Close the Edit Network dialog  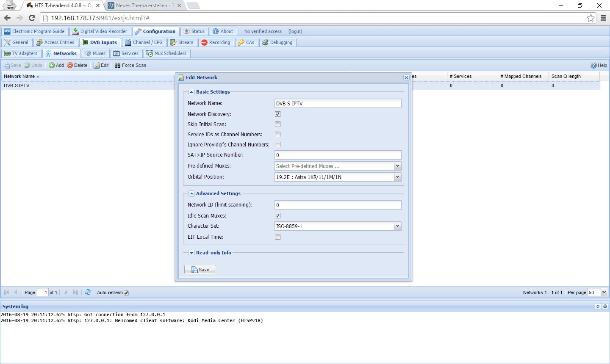[x=406, y=77]
